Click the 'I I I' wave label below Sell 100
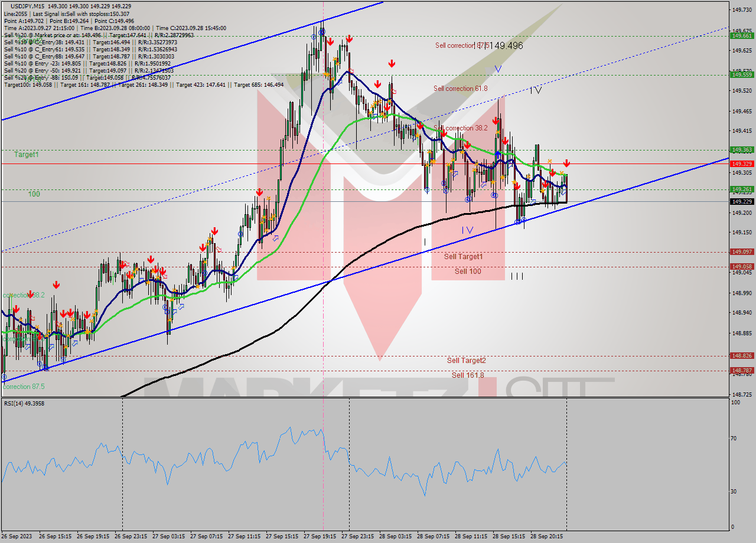This screenshot has width=756, height=543. [x=517, y=276]
